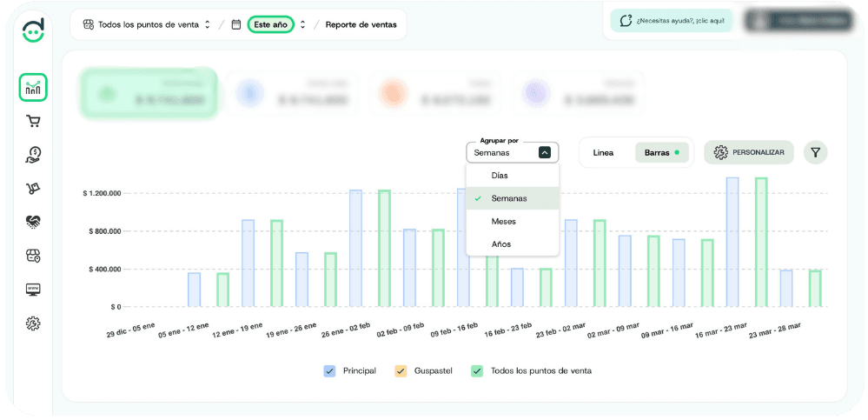Open the Este año date range selector
Screen dimensions: 868x420
270,24
